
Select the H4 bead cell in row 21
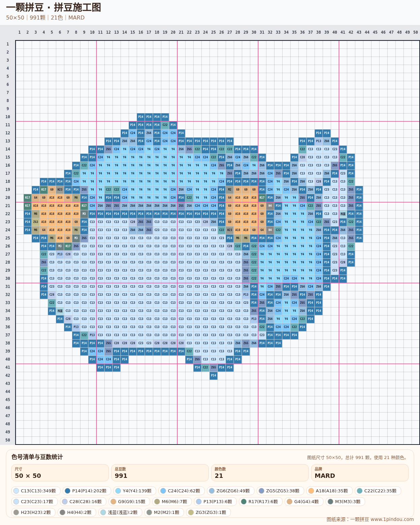click(270, 206)
